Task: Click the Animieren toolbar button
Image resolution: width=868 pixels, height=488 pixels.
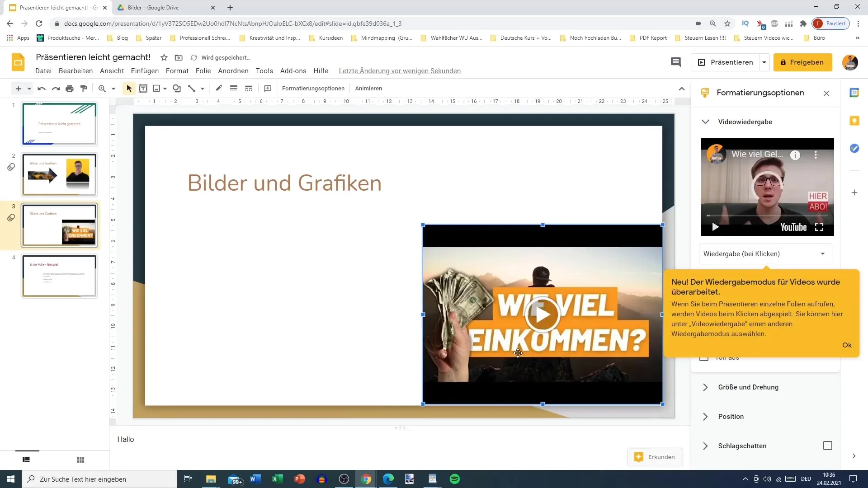Action: point(368,89)
